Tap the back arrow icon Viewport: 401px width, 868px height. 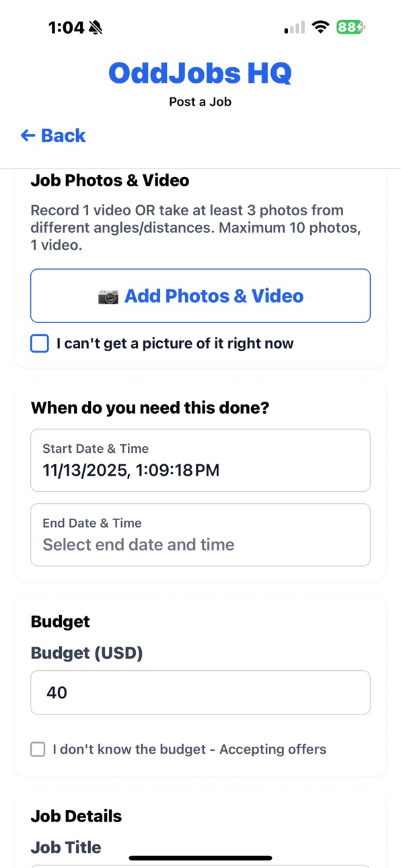[28, 136]
